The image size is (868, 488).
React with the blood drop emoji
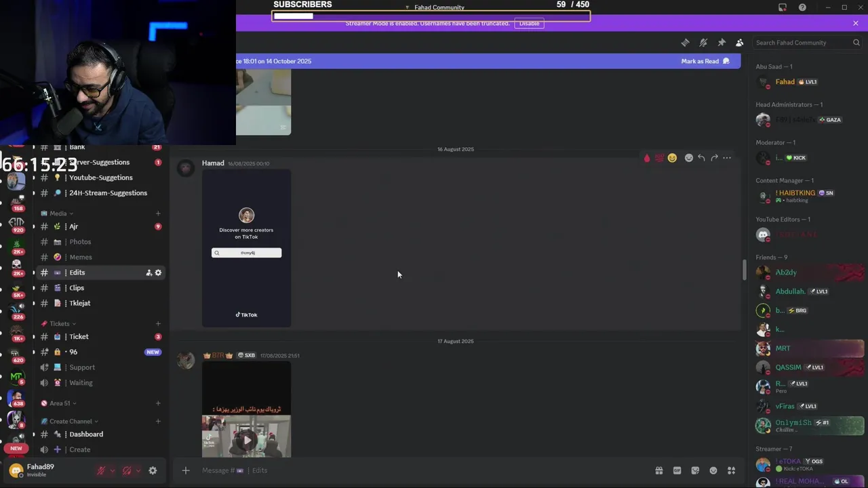(647, 158)
